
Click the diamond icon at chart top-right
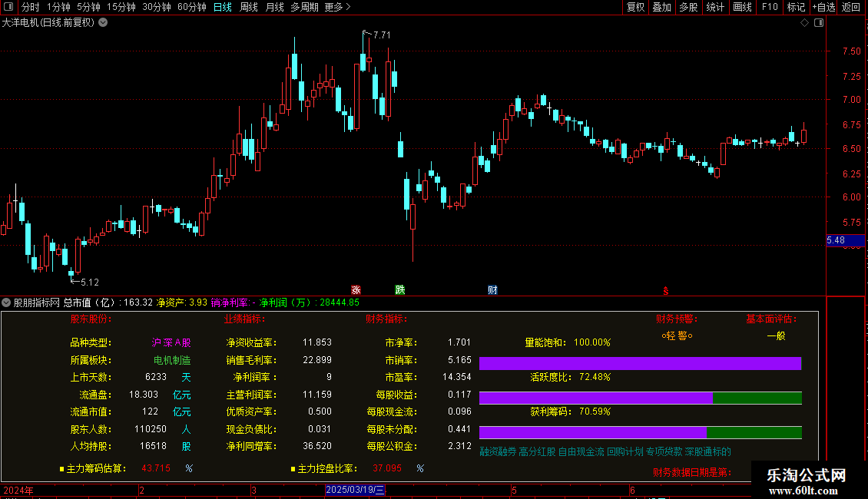(x=805, y=23)
